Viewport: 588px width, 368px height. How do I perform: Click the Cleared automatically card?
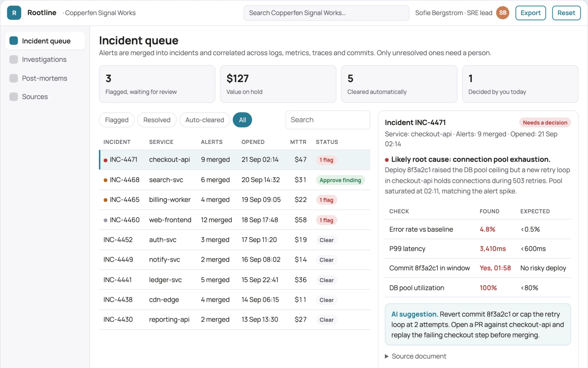click(x=399, y=84)
